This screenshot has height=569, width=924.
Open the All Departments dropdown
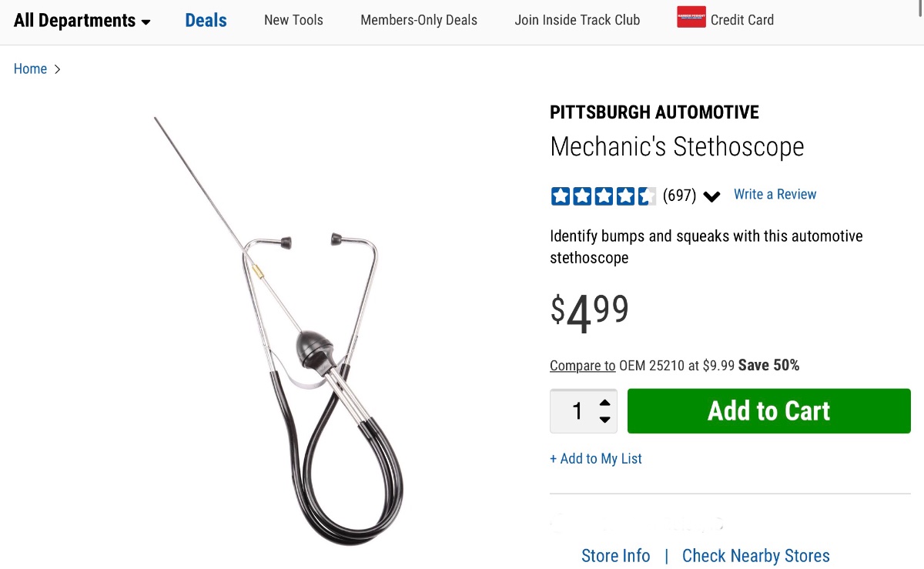click(82, 21)
